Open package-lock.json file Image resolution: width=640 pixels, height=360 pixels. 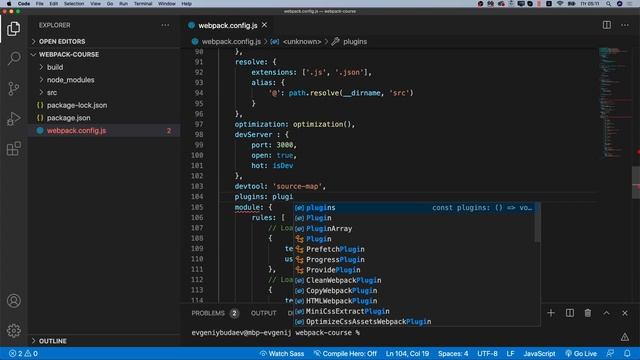coord(77,105)
